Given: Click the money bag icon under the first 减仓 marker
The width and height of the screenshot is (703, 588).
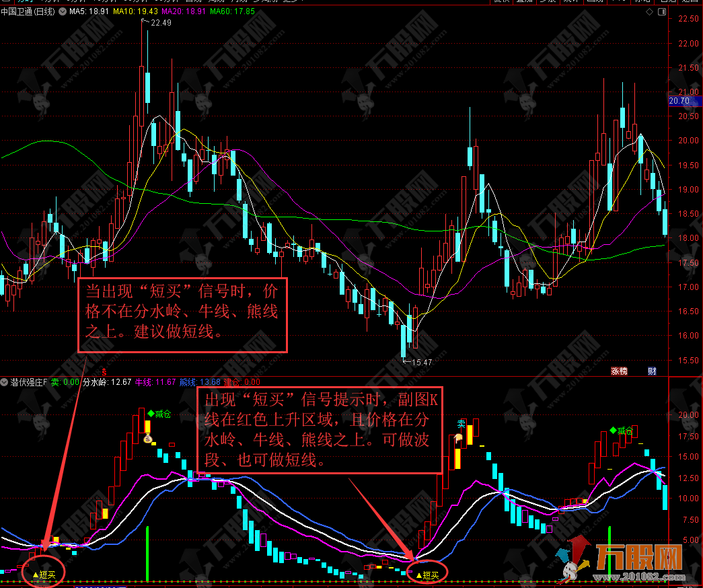Looking at the screenshot, I should click(148, 438).
